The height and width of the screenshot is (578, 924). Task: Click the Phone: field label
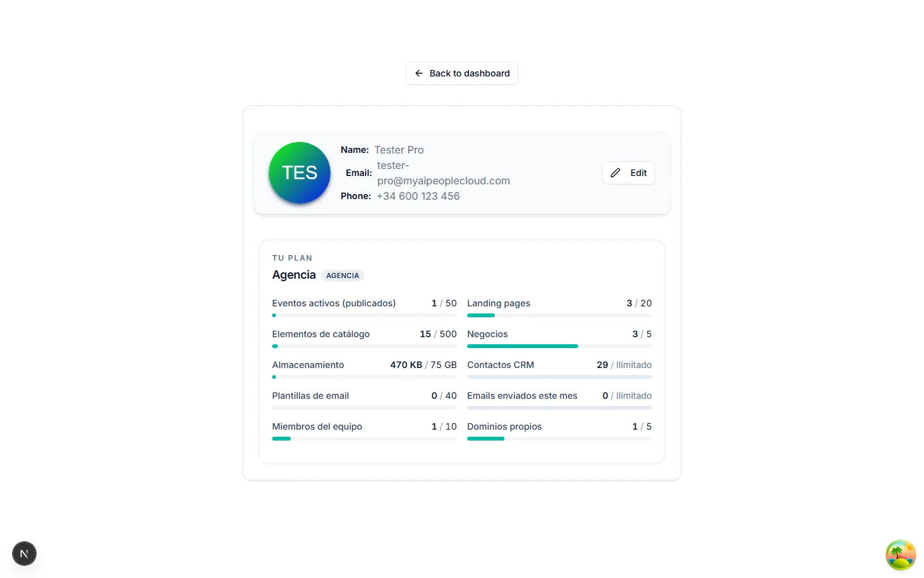[356, 196]
